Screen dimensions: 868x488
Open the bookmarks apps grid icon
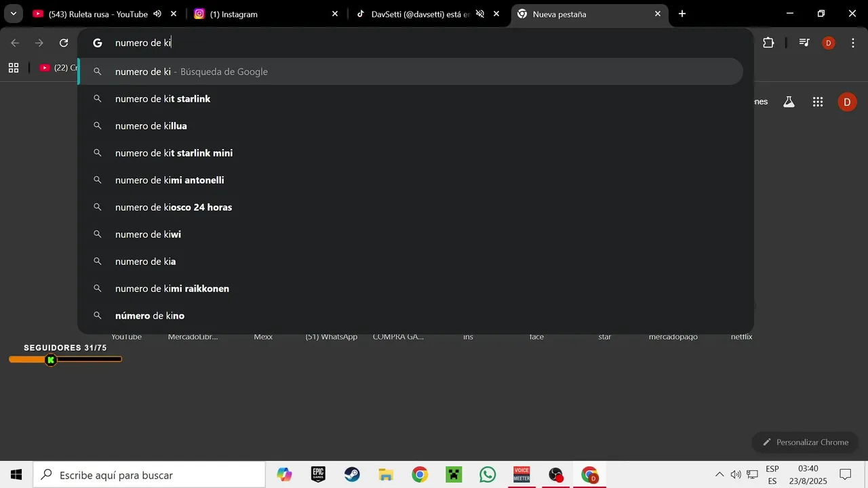tap(14, 68)
